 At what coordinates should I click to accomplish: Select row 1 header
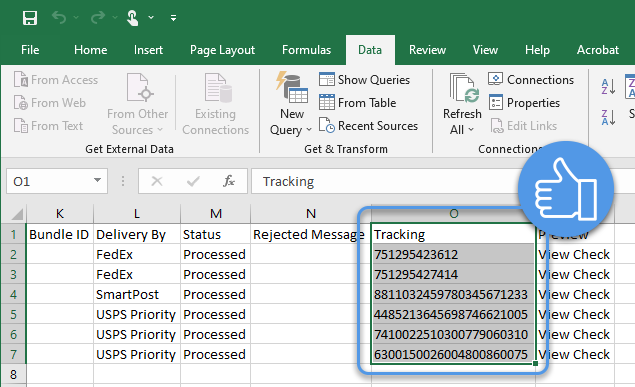point(13,234)
